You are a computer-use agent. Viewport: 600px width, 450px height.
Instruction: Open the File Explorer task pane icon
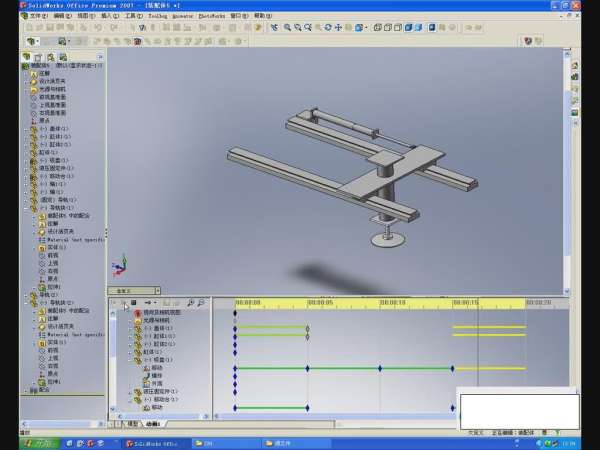click(574, 89)
